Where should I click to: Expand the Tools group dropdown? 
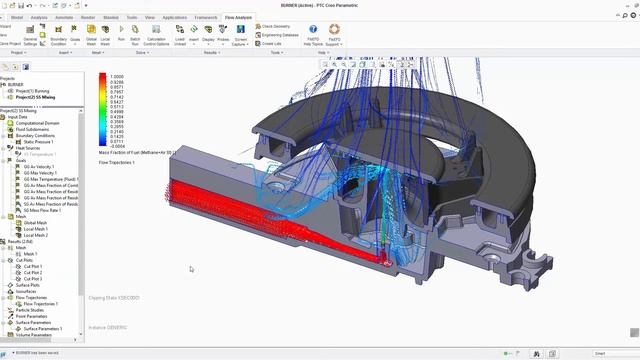(277, 53)
